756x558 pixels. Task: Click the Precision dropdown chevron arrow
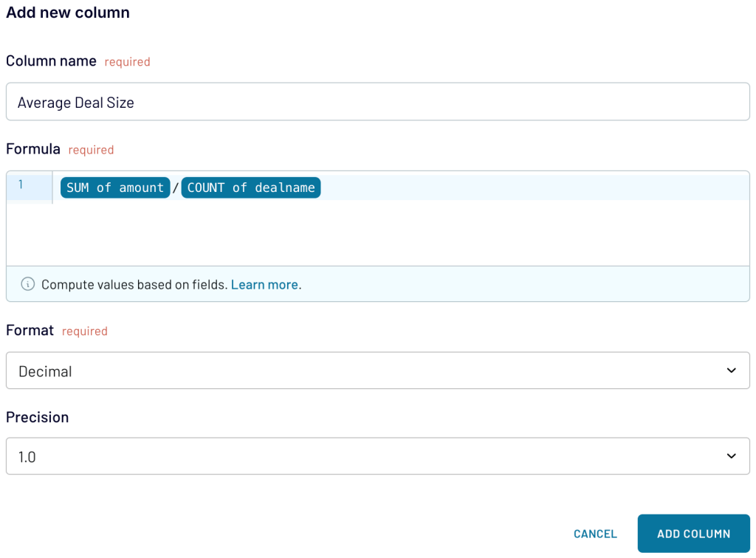[731, 456]
